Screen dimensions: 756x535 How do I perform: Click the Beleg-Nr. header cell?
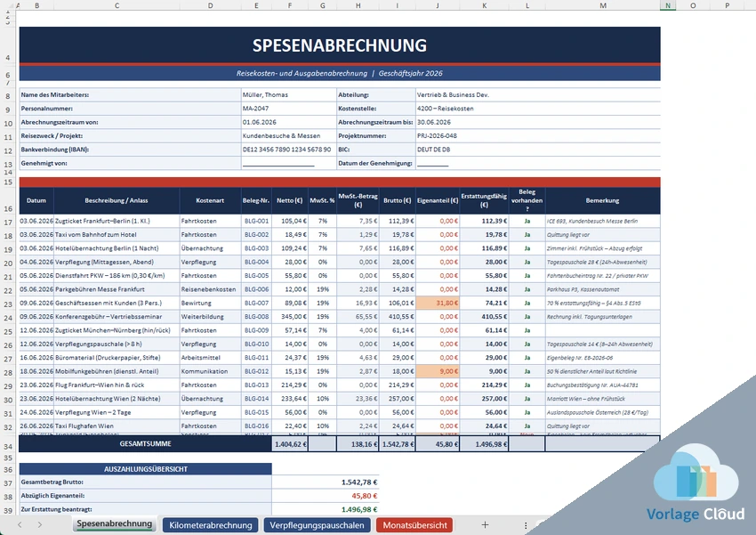pos(256,200)
